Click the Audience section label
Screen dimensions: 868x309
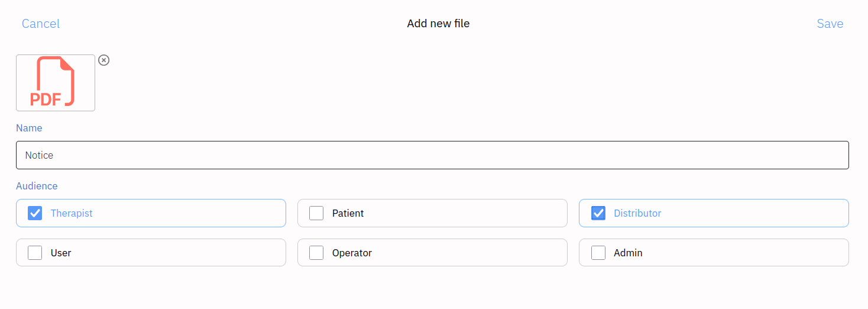pyautogui.click(x=37, y=186)
